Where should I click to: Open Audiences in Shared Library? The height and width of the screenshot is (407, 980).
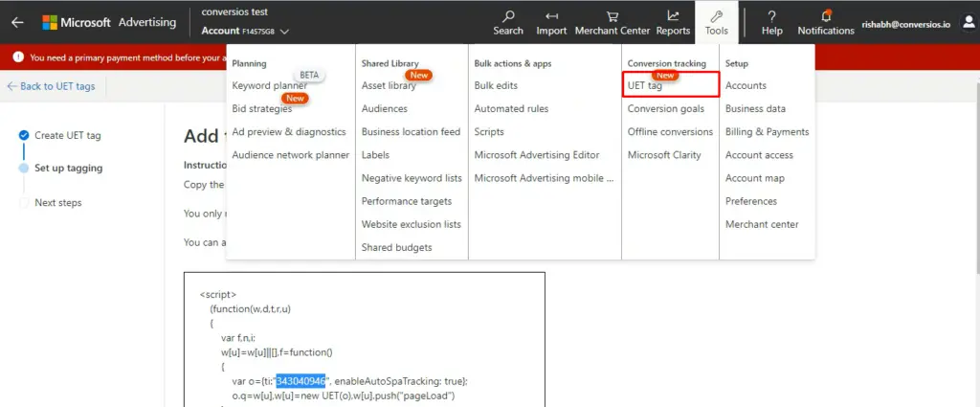385,109
